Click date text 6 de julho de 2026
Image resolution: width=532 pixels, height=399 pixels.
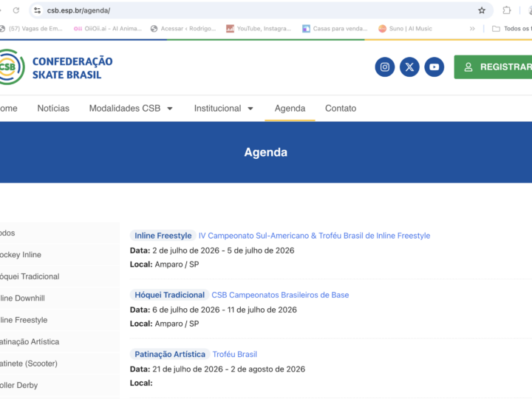tap(186, 310)
